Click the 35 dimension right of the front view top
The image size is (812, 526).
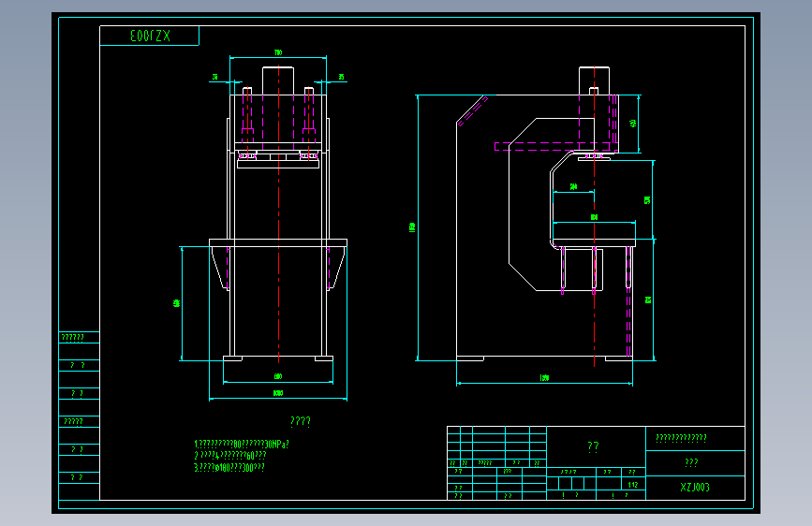coord(341,77)
